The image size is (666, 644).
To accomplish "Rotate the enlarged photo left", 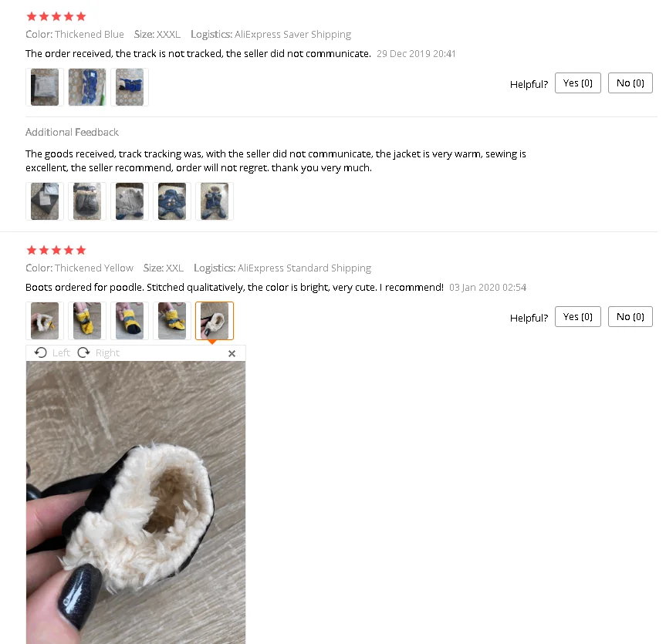I will [52, 352].
